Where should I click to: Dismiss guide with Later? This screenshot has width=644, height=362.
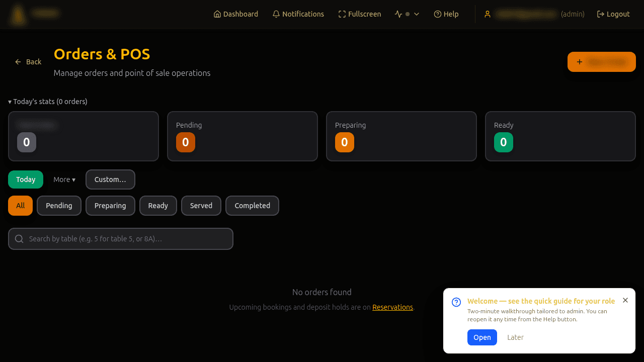515,337
